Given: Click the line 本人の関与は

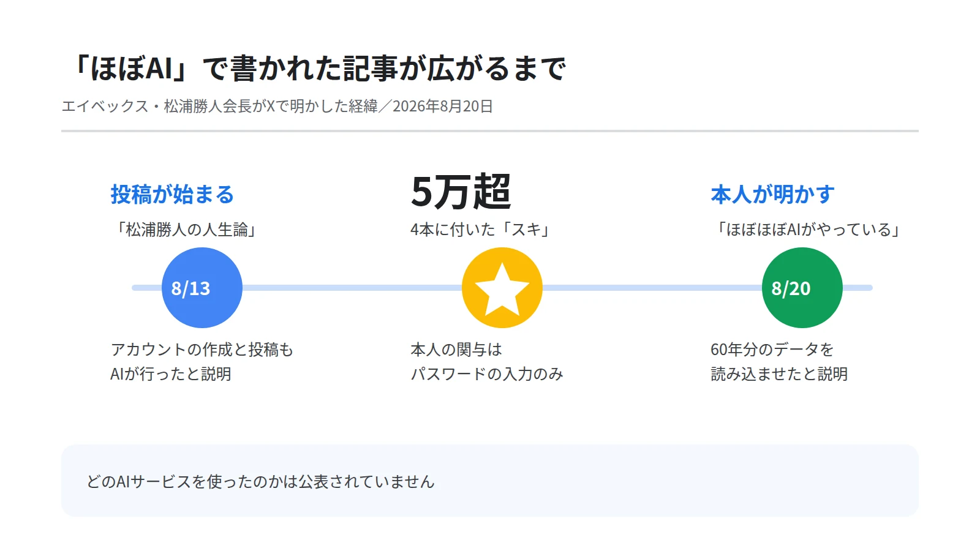Looking at the screenshot, I should pos(456,350).
